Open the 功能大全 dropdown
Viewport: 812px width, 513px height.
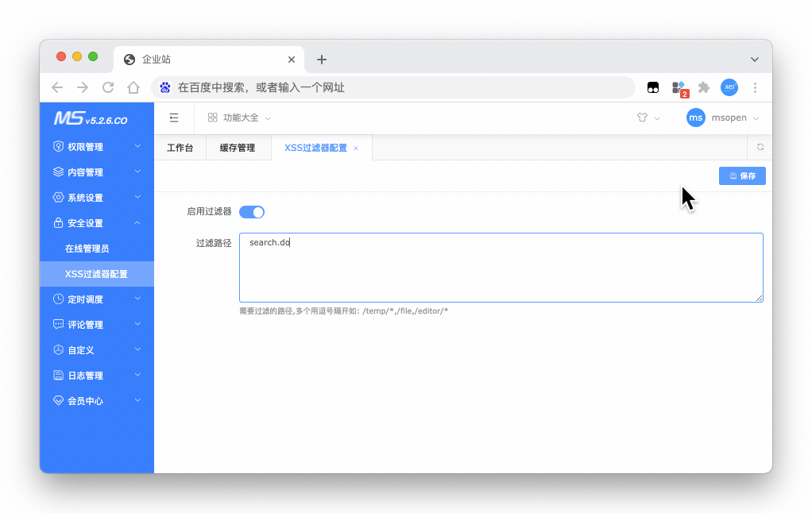pyautogui.click(x=240, y=118)
